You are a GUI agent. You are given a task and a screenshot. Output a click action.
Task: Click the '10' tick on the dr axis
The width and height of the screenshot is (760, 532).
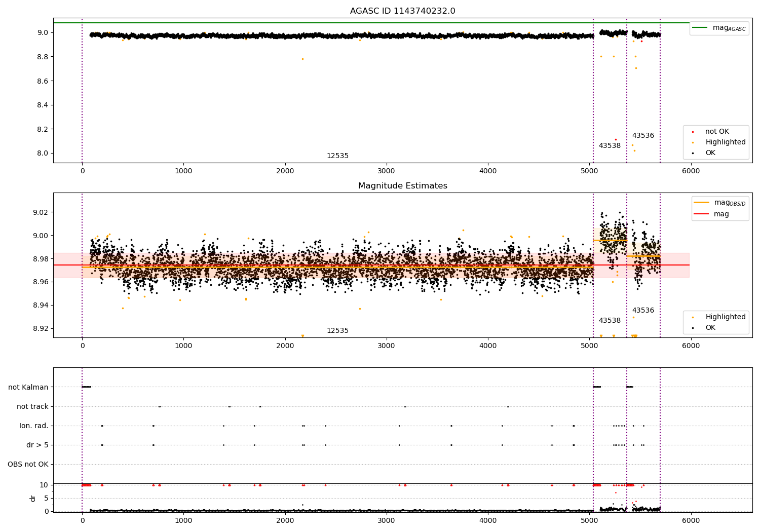pyautogui.click(x=44, y=485)
